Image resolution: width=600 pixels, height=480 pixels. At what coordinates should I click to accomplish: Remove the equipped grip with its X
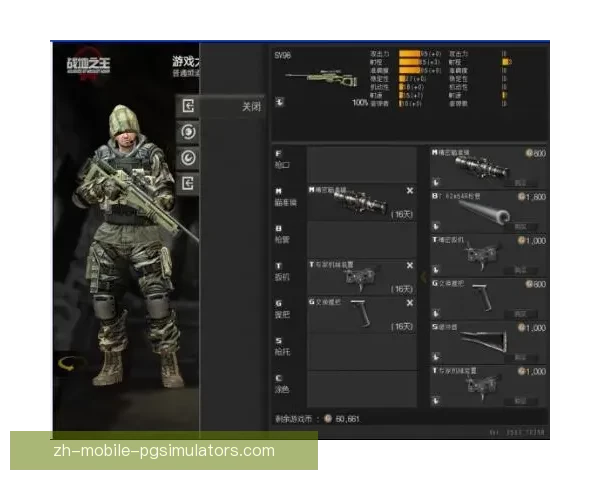tap(409, 302)
